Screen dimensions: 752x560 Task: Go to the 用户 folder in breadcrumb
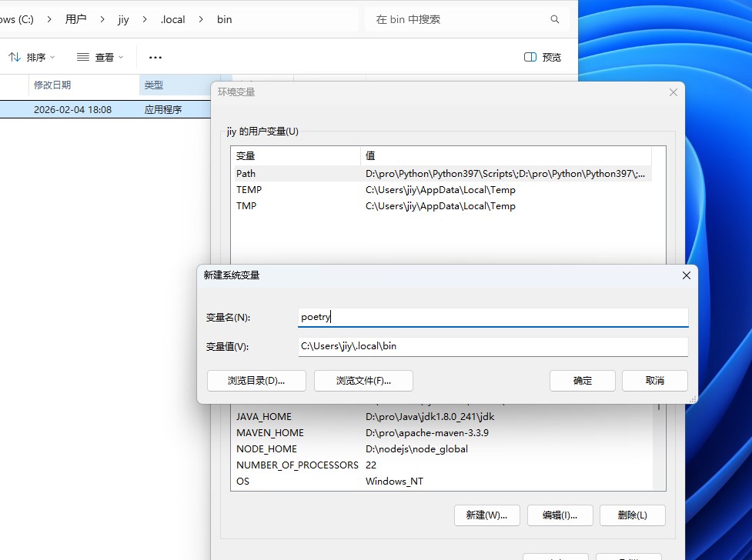tap(76, 19)
